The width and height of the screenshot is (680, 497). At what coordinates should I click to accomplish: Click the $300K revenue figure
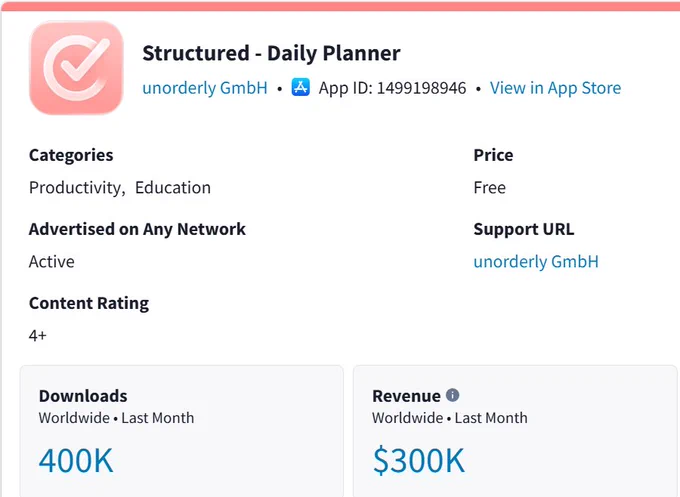(419, 460)
